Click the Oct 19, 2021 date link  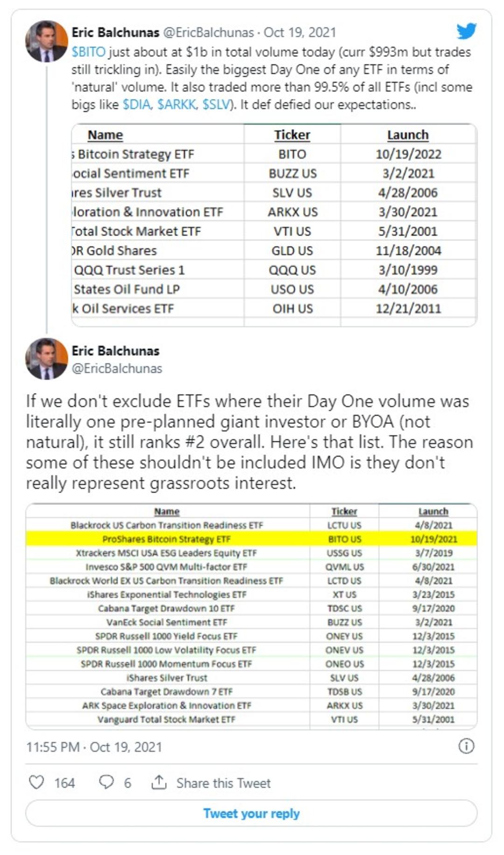pos(300,32)
